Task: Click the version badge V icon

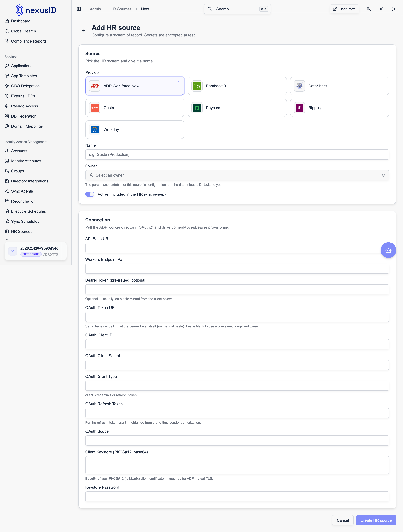Action: [x=12, y=251]
